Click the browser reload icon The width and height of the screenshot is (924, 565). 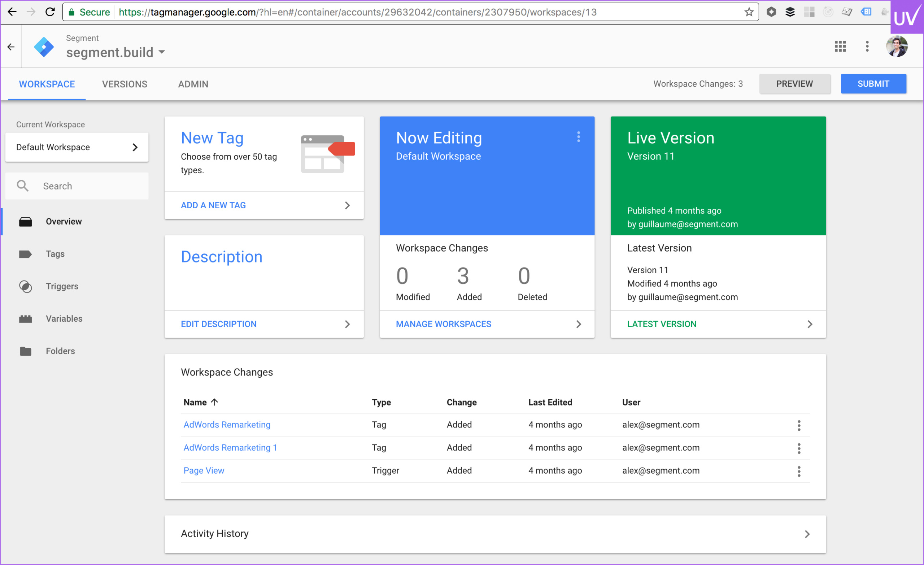(50, 12)
